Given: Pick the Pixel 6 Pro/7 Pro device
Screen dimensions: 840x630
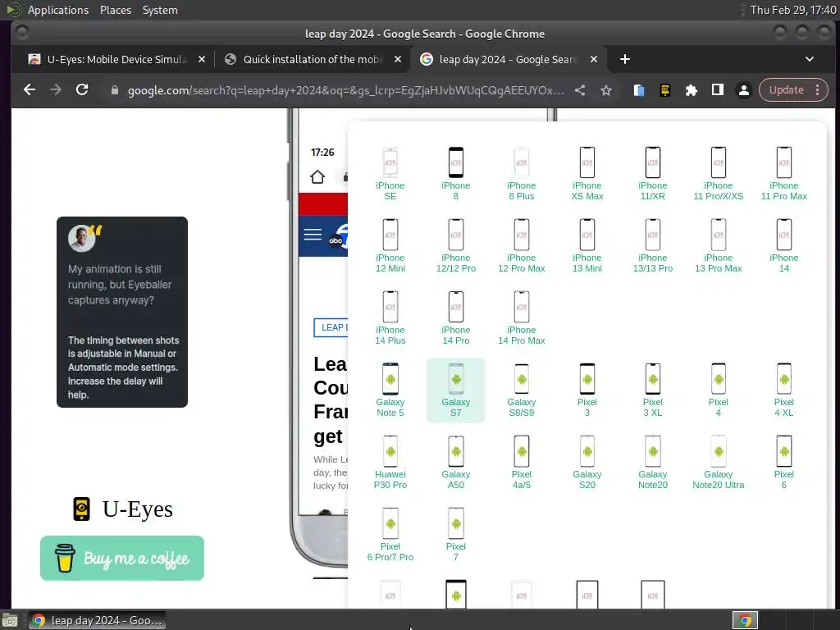Looking at the screenshot, I should tap(390, 535).
